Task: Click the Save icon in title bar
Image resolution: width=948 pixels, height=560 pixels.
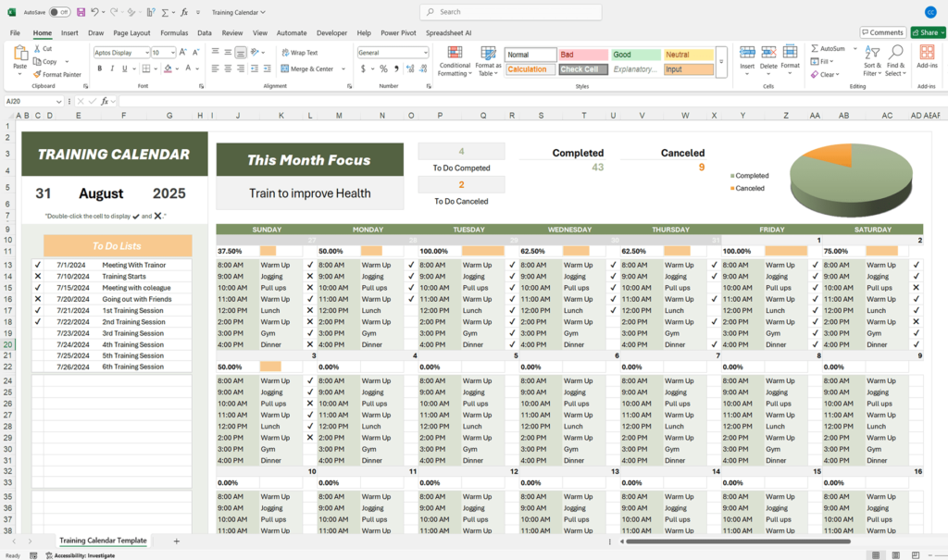Action: 81,12
